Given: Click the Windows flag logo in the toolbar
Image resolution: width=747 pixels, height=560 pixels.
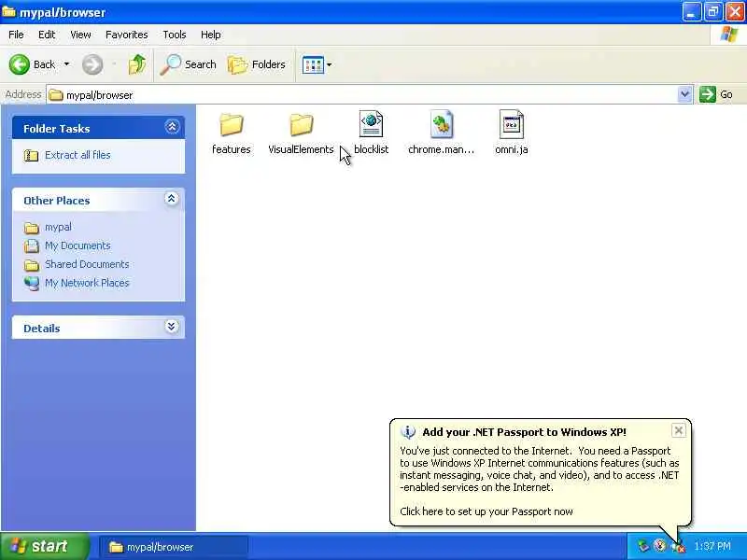Looking at the screenshot, I should pos(728,35).
